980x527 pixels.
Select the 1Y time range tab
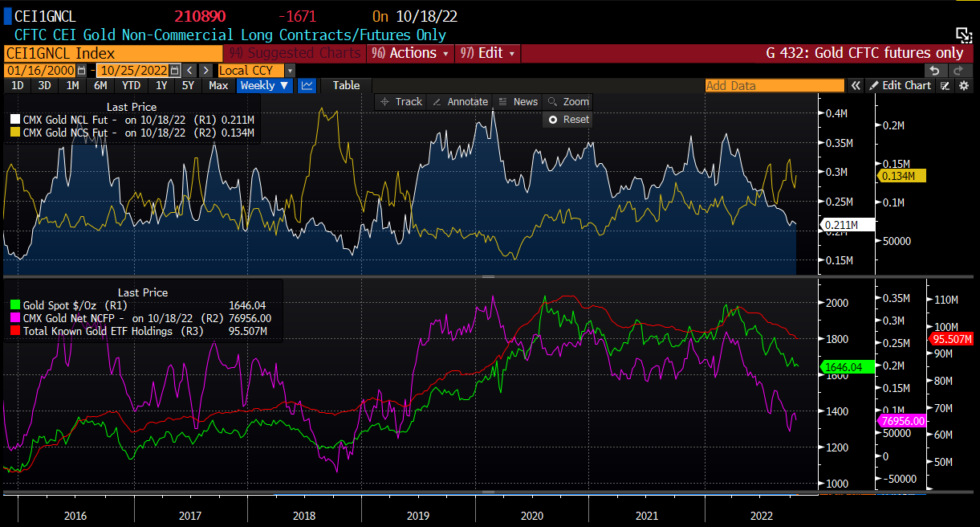(x=161, y=85)
